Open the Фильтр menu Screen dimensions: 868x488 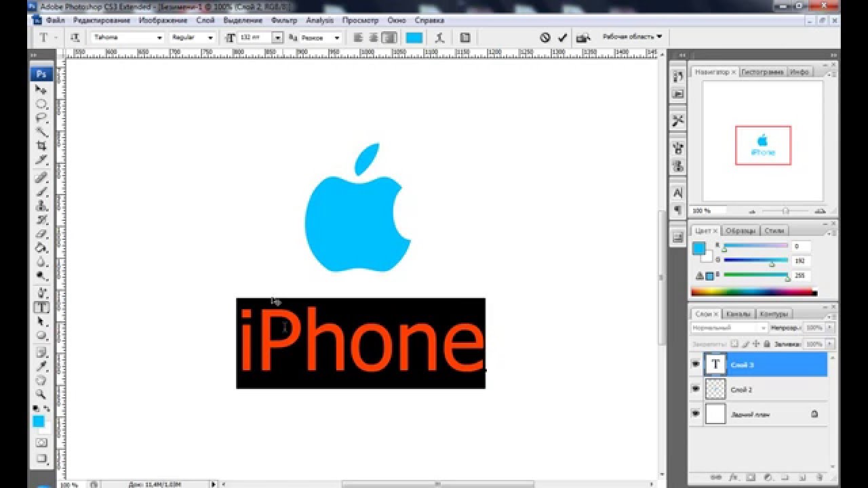(284, 20)
